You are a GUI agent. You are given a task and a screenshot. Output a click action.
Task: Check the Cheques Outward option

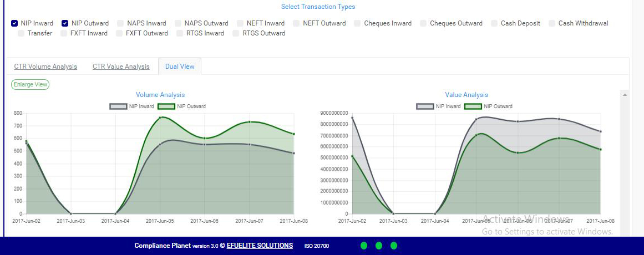423,23
